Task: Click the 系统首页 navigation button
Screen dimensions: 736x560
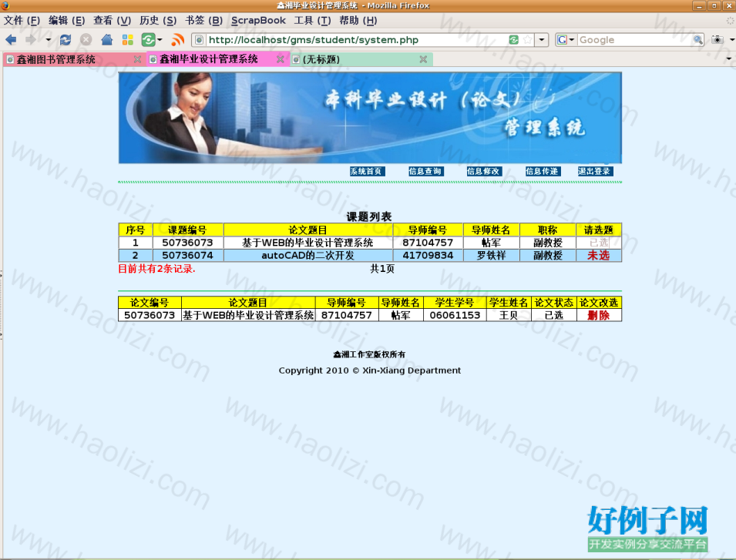Action: (x=368, y=172)
